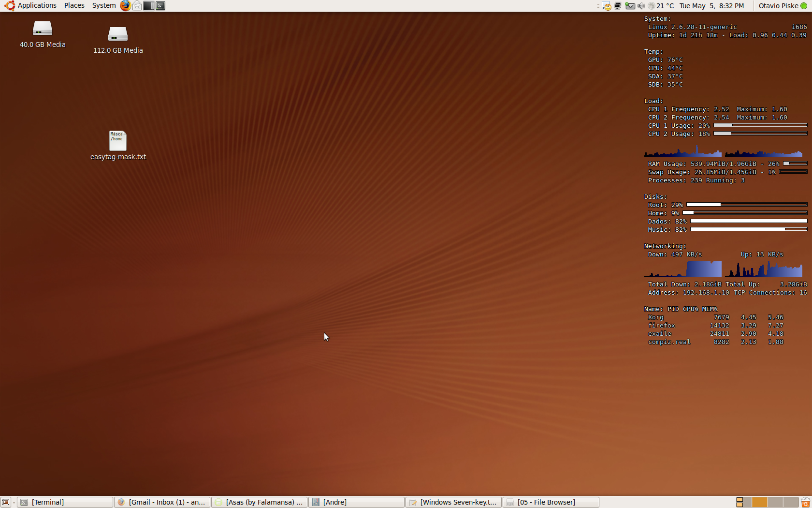Viewport: 812px width, 508px height.
Task: Click the green user status indicator
Action: click(x=804, y=6)
